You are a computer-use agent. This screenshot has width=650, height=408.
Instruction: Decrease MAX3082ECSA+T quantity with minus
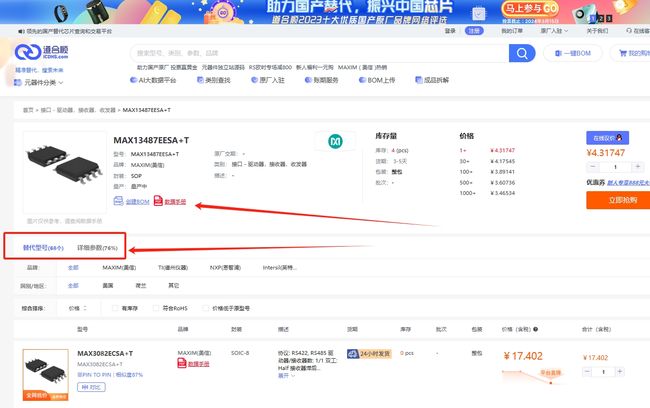[587, 372]
